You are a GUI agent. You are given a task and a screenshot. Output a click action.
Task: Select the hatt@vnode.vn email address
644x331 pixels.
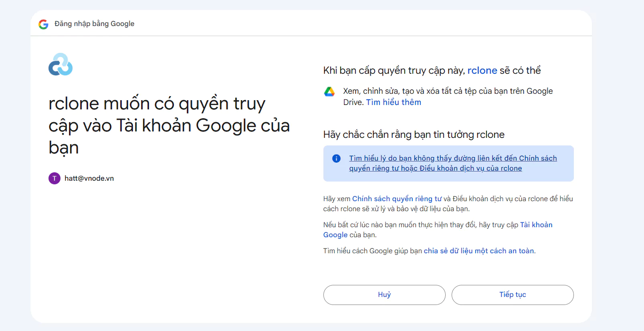click(89, 178)
